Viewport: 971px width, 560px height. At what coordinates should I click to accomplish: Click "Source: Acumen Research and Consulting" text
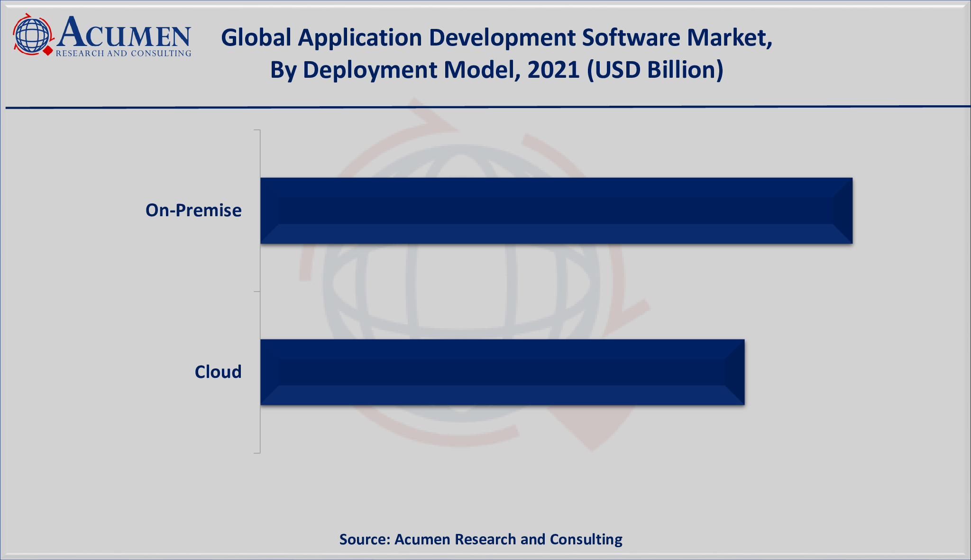(x=481, y=539)
